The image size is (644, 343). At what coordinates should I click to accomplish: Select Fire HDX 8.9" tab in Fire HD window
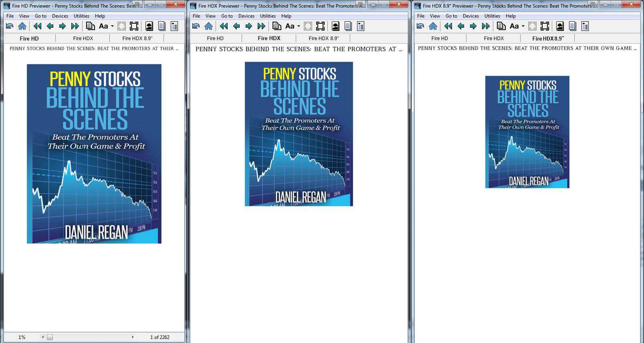137,39
